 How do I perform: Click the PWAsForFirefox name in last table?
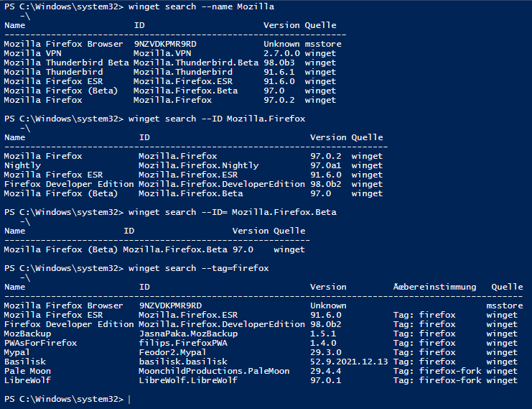(40, 343)
